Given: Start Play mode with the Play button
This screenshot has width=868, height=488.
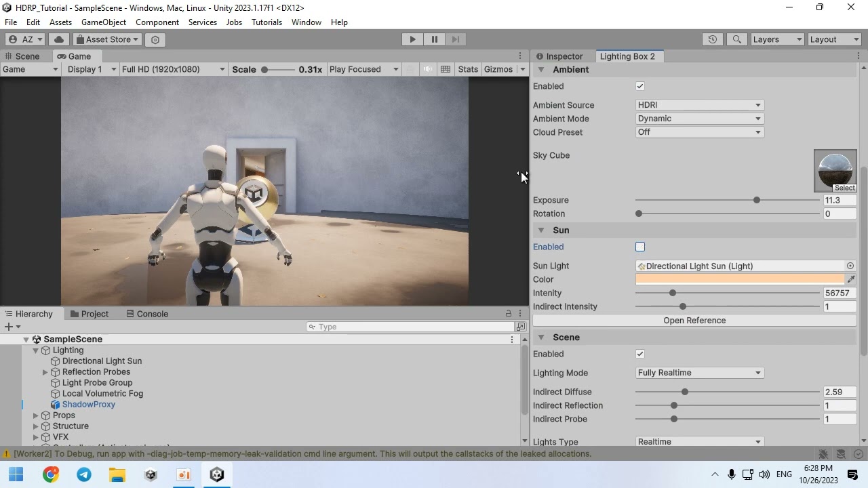Looking at the screenshot, I should [412, 39].
